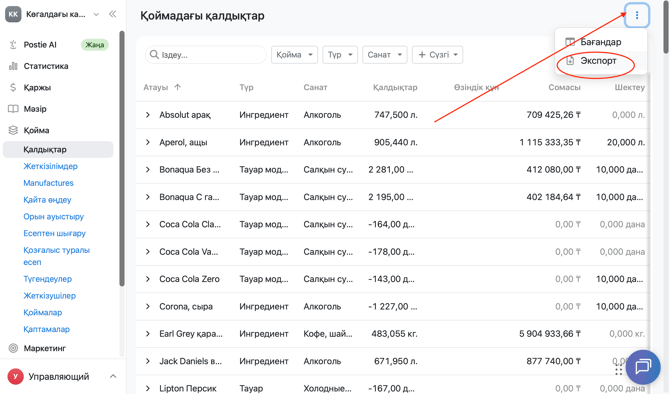Image resolution: width=670 pixels, height=394 pixels.
Task: Select Экспорт from the dropdown menu
Action: (601, 61)
